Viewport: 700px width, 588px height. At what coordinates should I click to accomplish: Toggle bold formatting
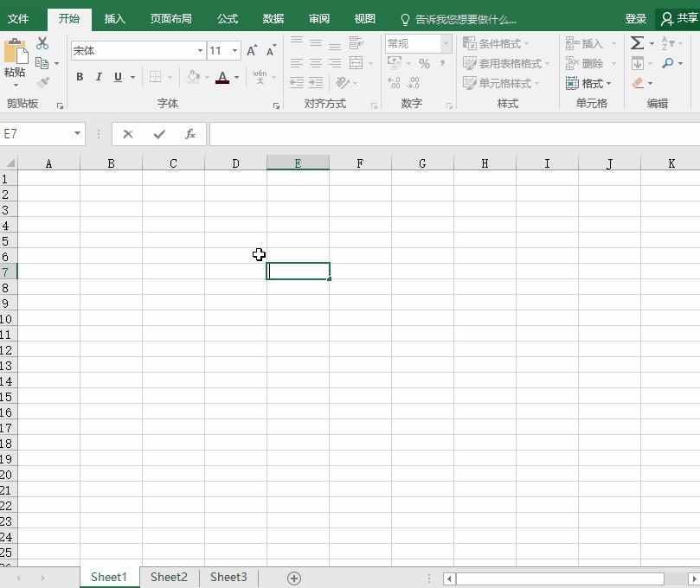[x=79, y=77]
